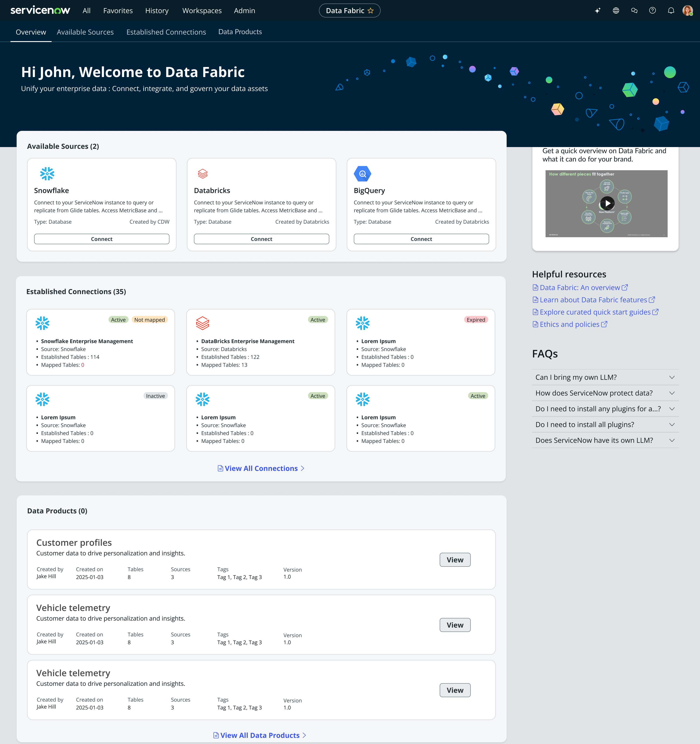This screenshot has height=744, width=700.
Task: Click the external link icon after Ethics and policies
Action: click(x=604, y=325)
